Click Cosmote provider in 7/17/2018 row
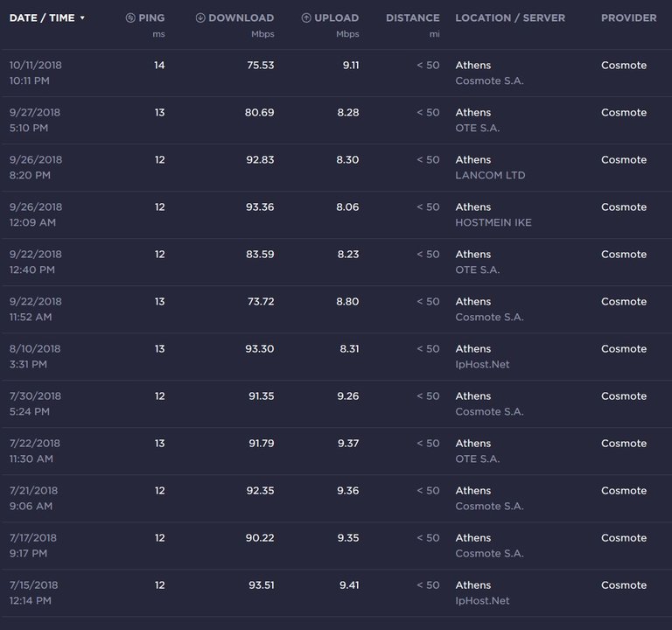672x630 pixels. pos(624,538)
